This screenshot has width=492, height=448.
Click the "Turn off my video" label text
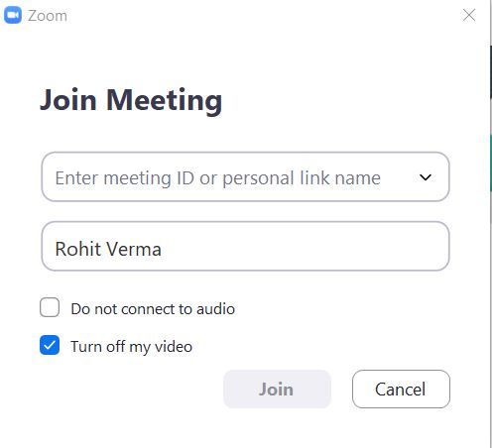[x=131, y=347]
